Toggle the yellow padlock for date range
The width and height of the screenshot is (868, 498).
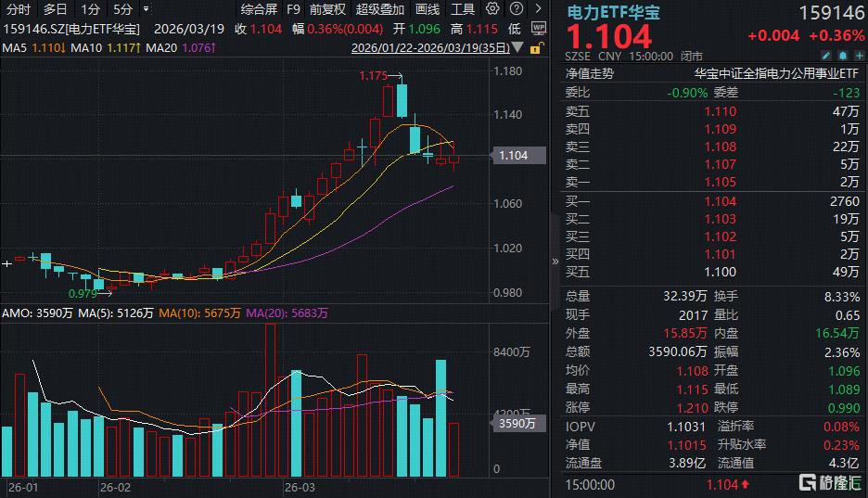536,48
